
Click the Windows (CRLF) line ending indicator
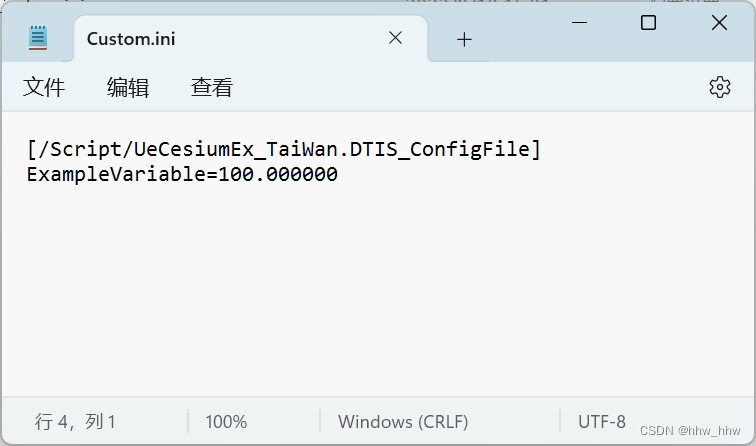[x=403, y=422]
